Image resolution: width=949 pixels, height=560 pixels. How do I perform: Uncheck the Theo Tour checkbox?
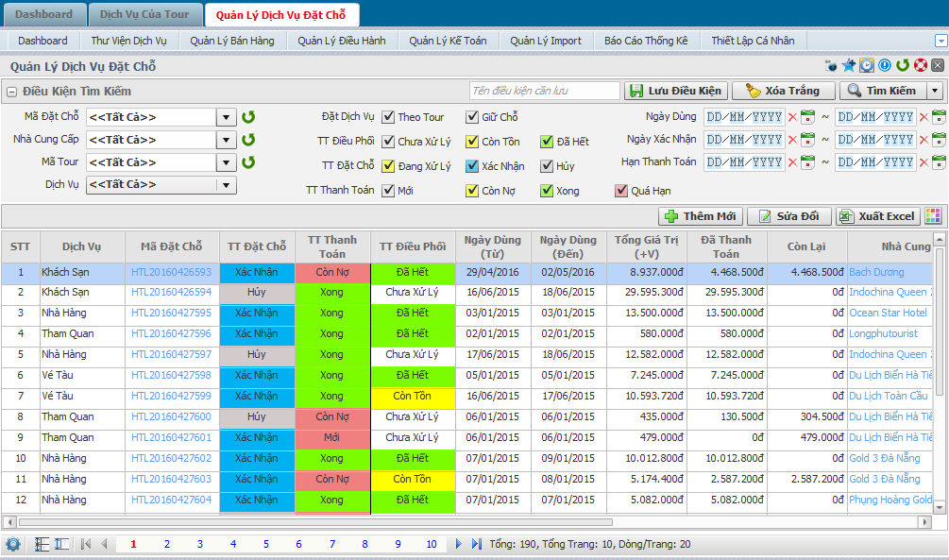click(x=388, y=117)
